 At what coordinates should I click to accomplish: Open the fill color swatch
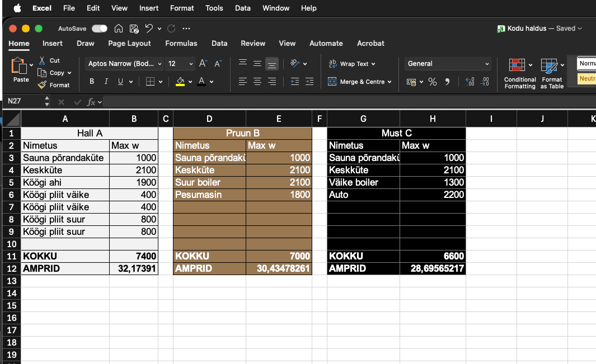(180, 82)
